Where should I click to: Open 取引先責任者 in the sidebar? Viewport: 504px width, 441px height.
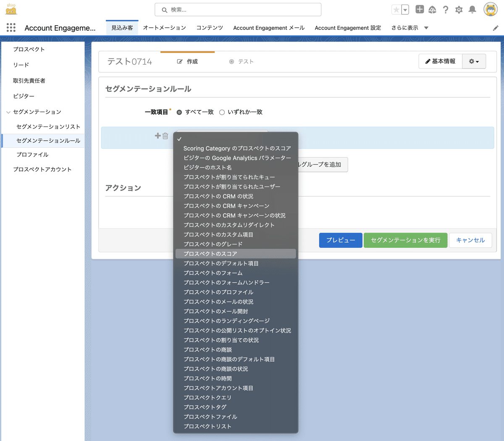(29, 81)
